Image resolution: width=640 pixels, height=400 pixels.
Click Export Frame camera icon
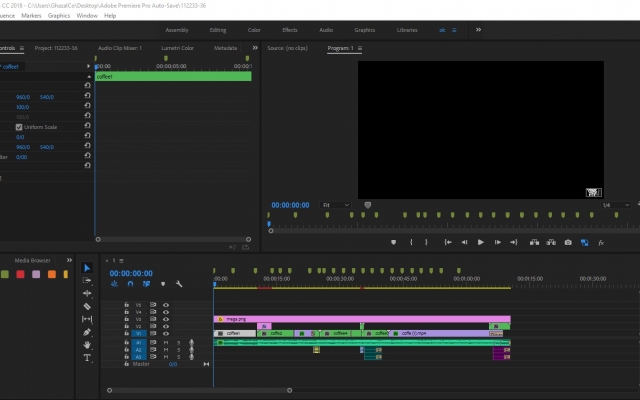(568, 242)
